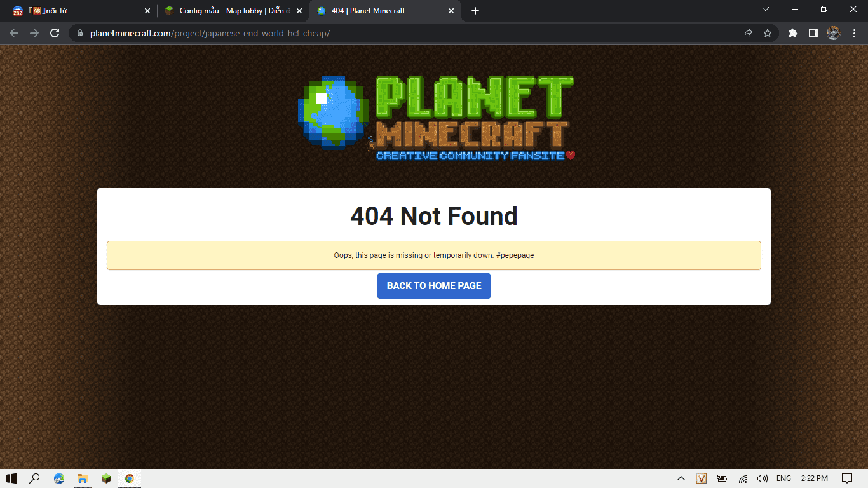Launch the blue-green globe browser from the taskbar

(59, 478)
